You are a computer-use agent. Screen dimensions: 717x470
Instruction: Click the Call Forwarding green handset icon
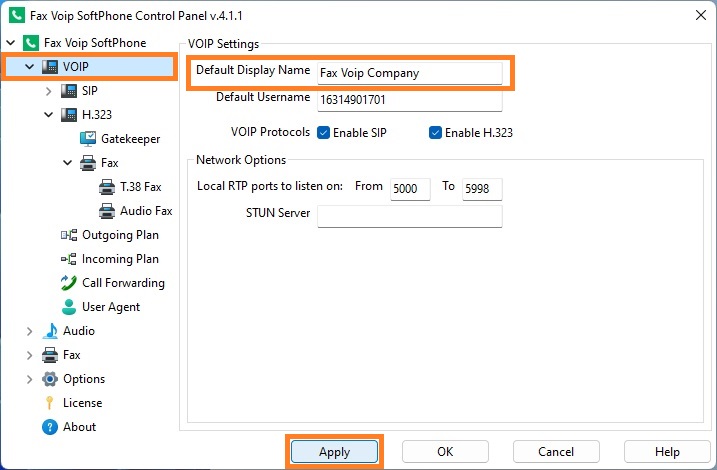[69, 283]
